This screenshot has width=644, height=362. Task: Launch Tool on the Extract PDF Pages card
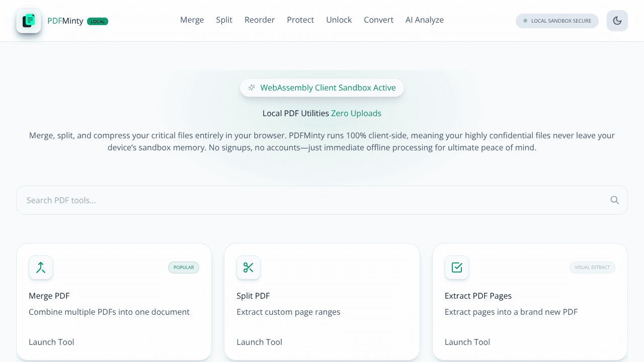(x=467, y=342)
